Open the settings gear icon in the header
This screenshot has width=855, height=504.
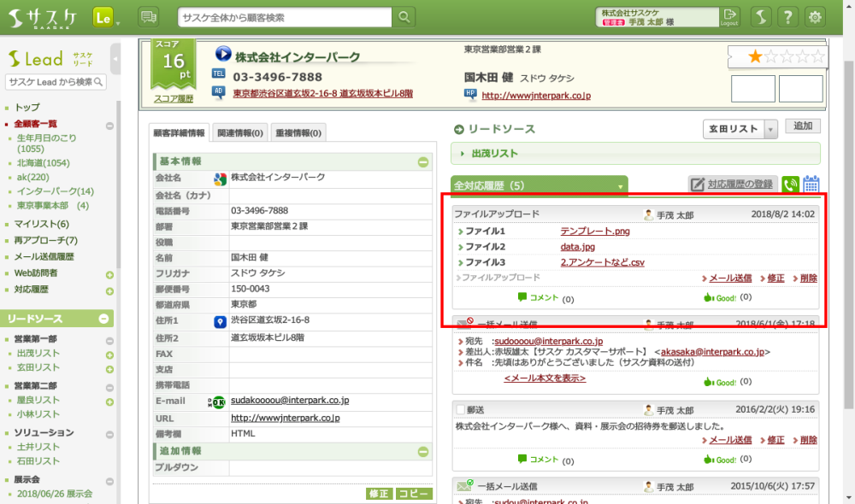pos(816,17)
